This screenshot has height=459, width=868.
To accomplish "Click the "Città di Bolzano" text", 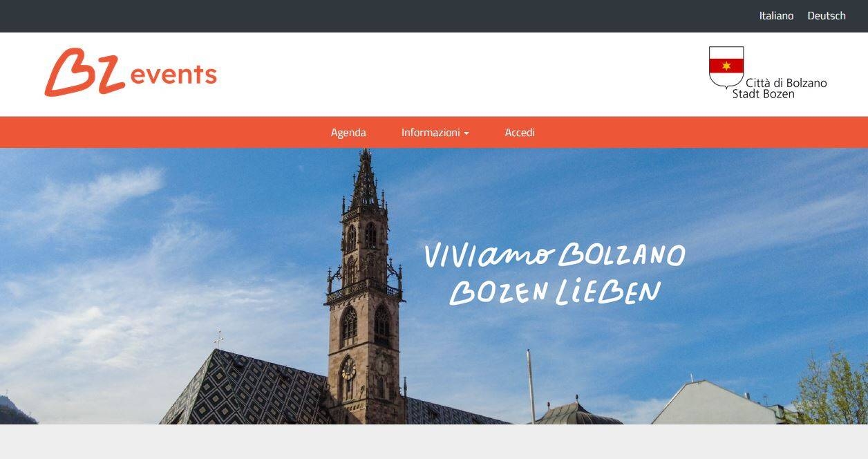I will tap(786, 83).
